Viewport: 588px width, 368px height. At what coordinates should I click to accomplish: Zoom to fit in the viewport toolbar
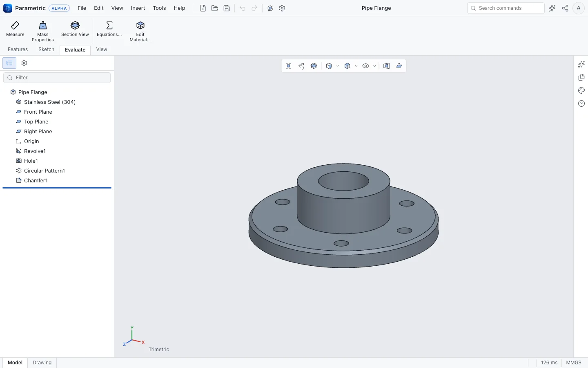point(289,66)
